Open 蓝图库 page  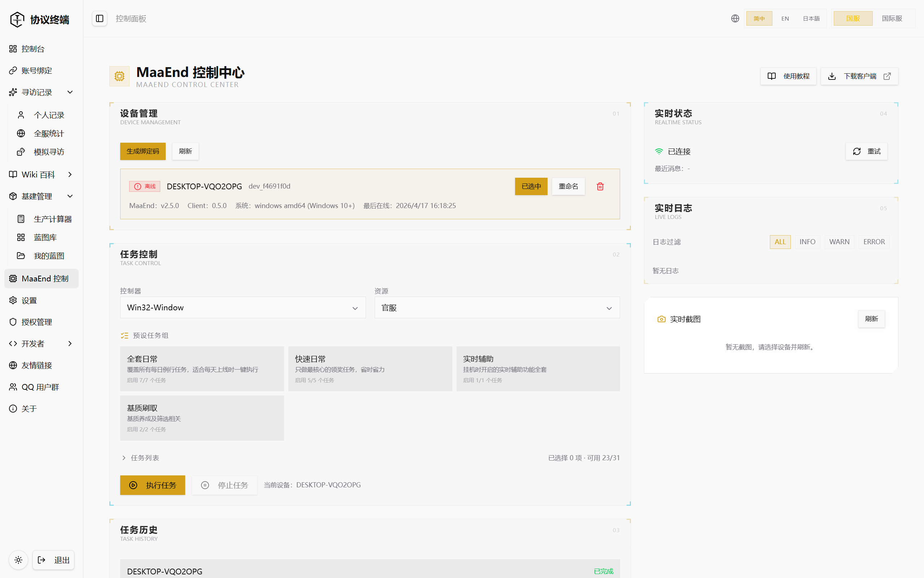[45, 237]
